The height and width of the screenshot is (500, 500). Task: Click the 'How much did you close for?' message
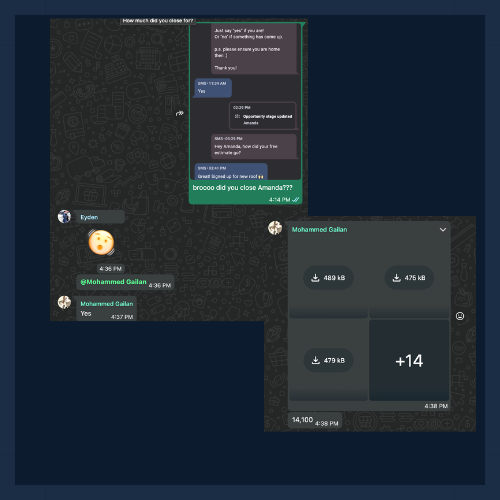click(x=158, y=21)
